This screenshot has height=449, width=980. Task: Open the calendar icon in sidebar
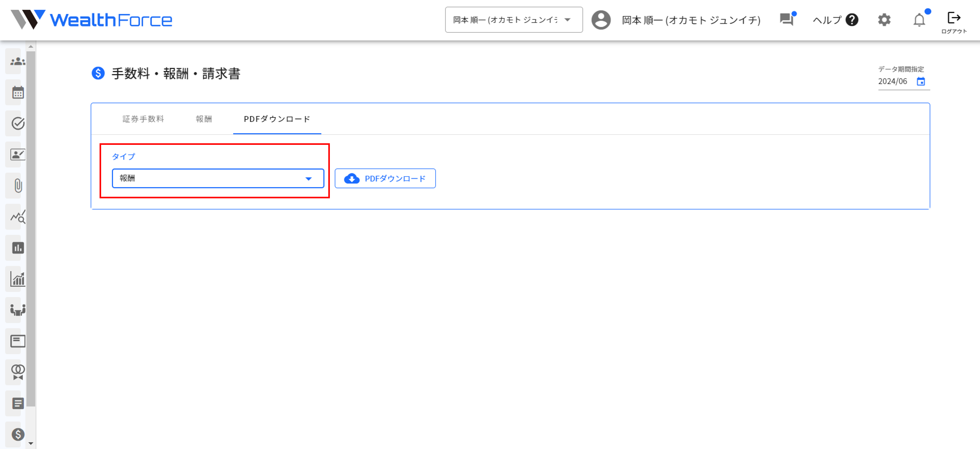(x=18, y=92)
